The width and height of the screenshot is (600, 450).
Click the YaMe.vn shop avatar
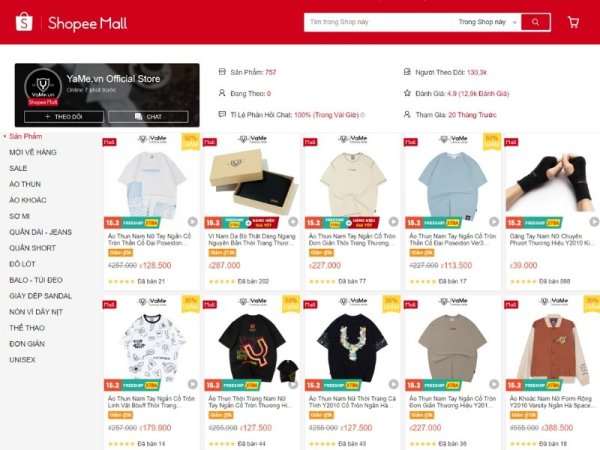pos(43,88)
